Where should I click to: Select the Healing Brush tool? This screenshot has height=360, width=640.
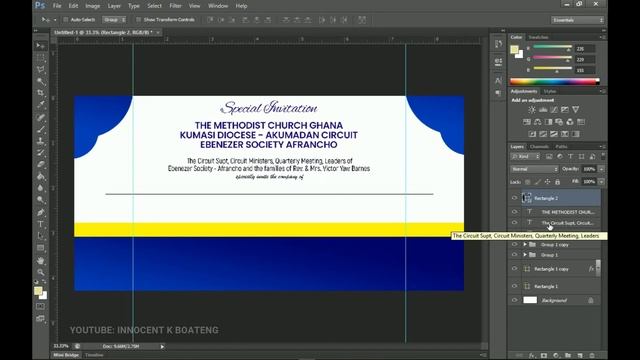pyautogui.click(x=40, y=118)
